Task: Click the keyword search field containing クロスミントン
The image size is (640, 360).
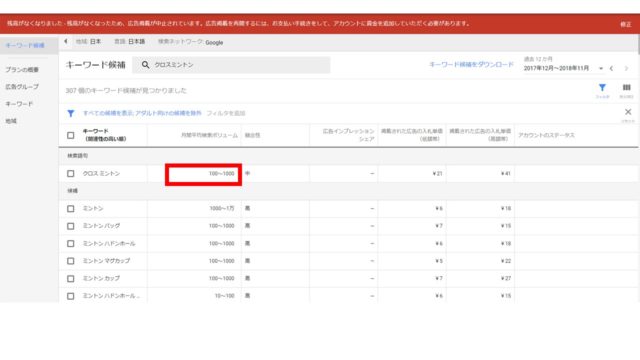Action: (231, 65)
